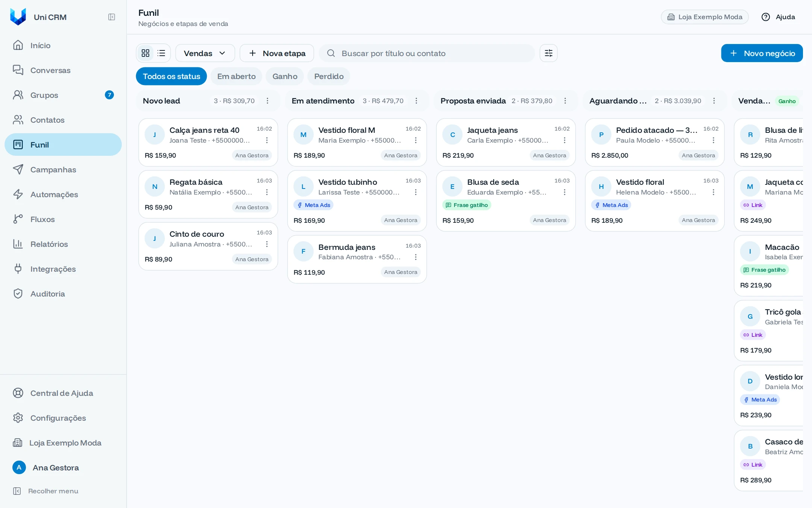812x508 pixels.
Task: Click Ajuda help icon in header
Action: (x=778, y=17)
